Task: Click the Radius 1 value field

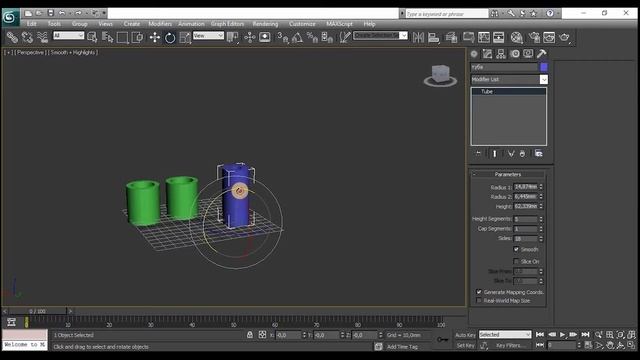Action: tap(526, 187)
